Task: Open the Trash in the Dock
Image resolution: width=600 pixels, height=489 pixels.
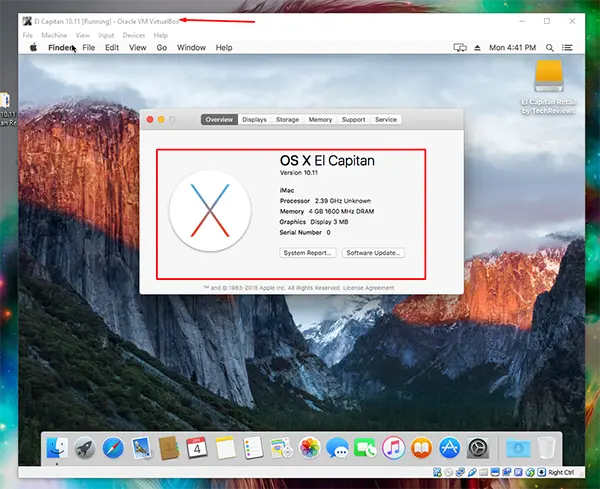Action: click(x=546, y=448)
